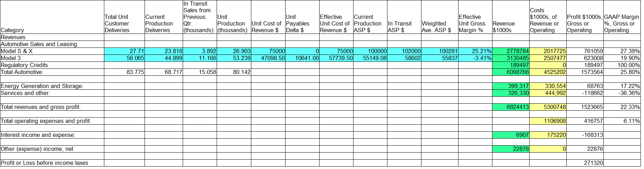The width and height of the screenshot is (644, 169).
Task: Click yellow cost cell 2017725
Action: coord(548,51)
